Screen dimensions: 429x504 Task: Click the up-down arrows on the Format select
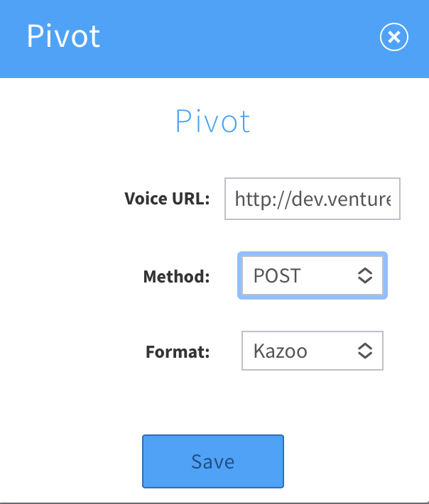[x=365, y=351]
